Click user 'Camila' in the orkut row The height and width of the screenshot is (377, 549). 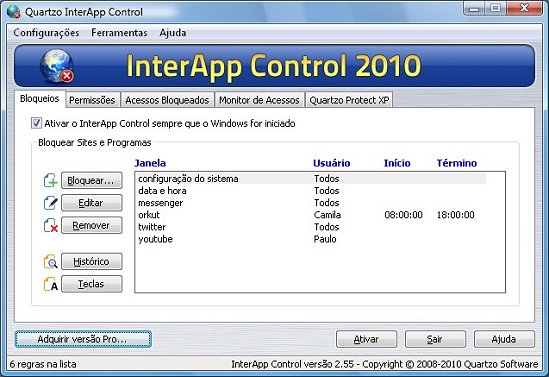point(327,215)
